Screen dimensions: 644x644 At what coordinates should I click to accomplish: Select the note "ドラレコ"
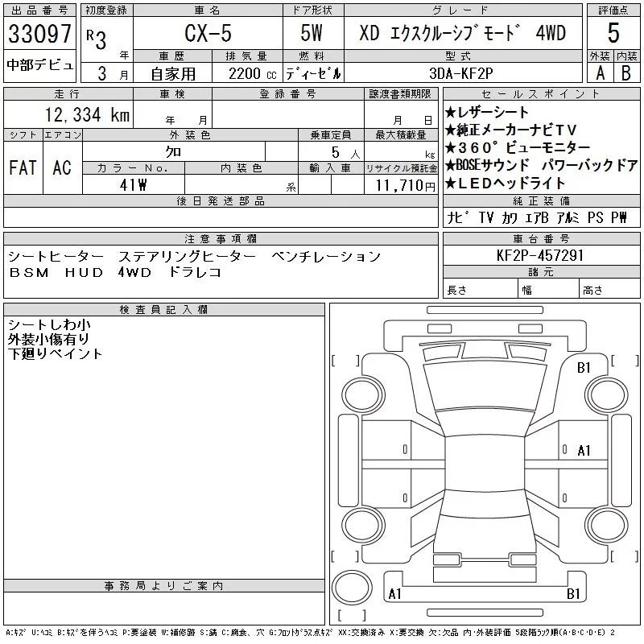196,272
